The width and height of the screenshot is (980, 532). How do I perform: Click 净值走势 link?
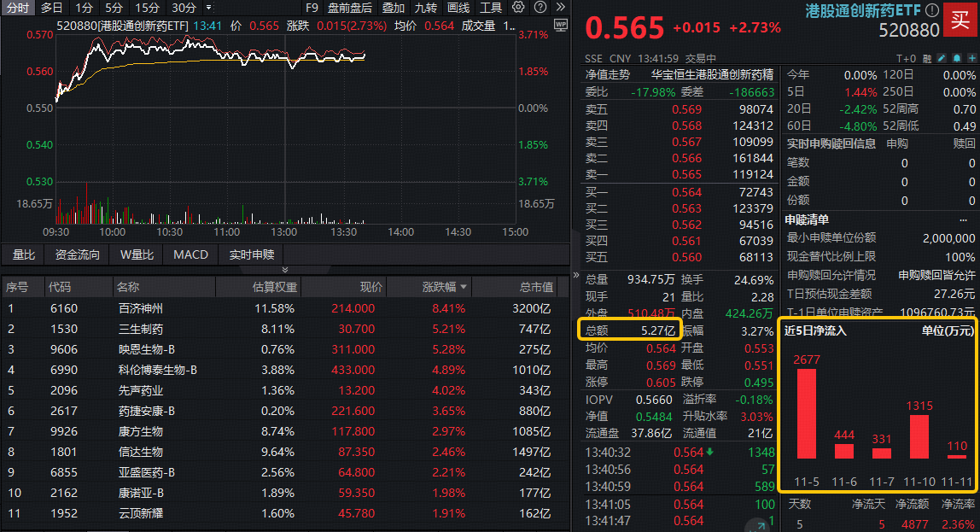607,74
